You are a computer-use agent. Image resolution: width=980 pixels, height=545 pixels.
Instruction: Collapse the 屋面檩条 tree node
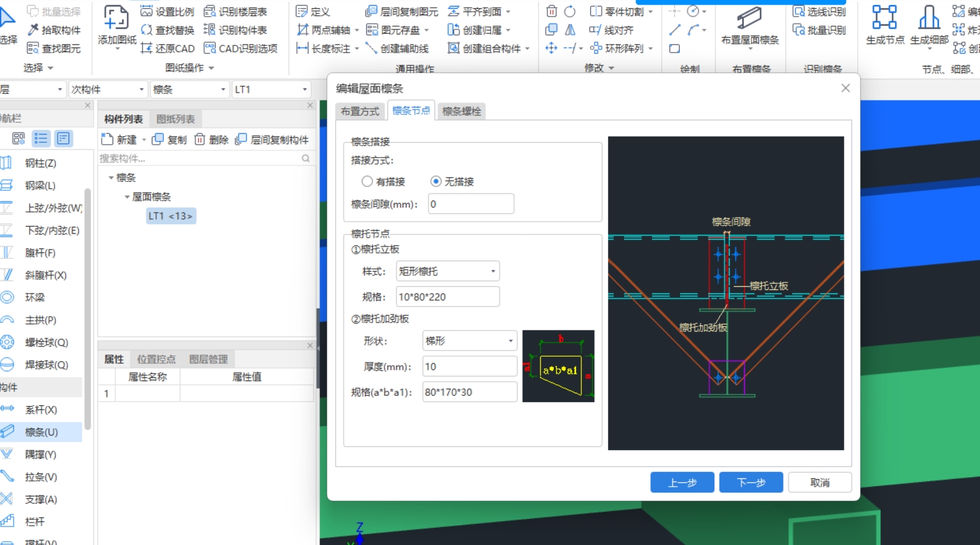(127, 197)
